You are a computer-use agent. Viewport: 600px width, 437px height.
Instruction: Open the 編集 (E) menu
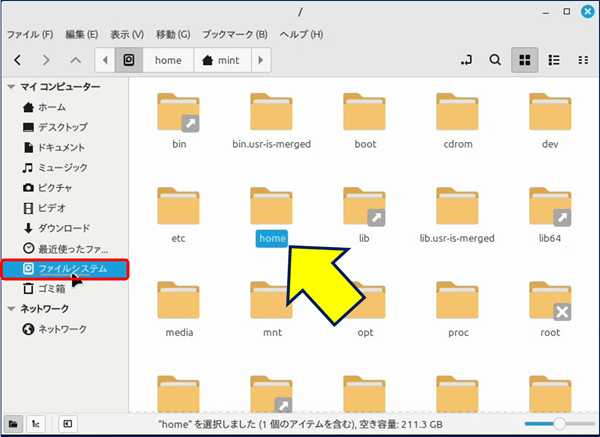(x=82, y=34)
